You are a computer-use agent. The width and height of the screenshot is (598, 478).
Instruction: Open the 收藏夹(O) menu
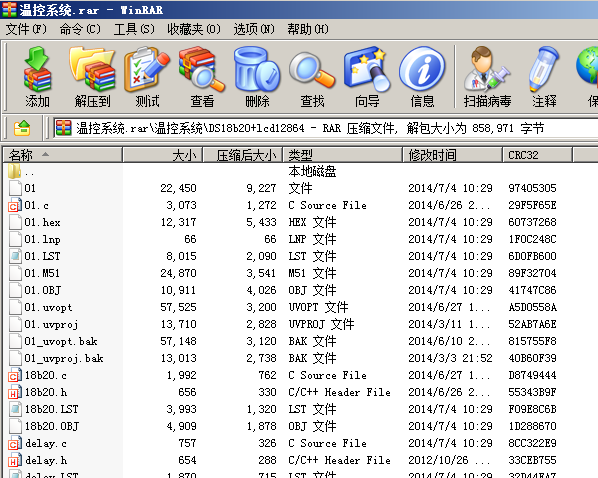pyautogui.click(x=194, y=29)
